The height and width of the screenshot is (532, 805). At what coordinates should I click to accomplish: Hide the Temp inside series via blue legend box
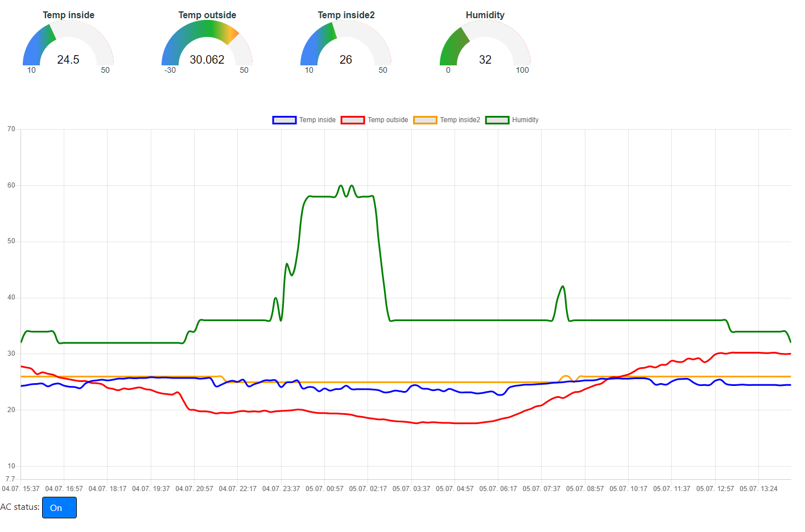click(284, 120)
